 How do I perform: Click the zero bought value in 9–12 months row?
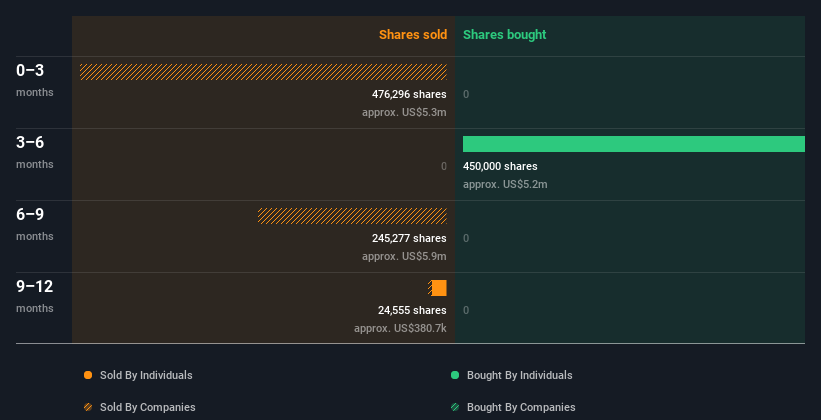(x=466, y=310)
